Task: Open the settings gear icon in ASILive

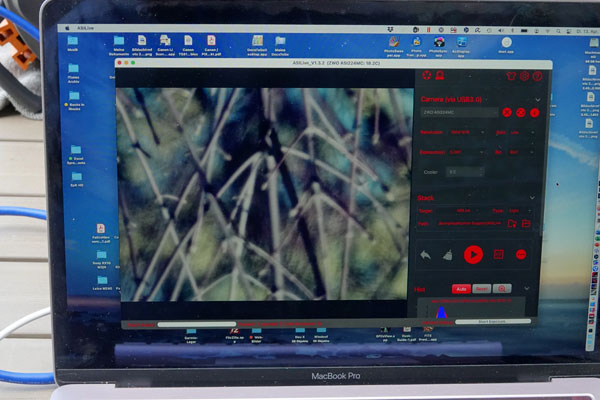Action: coord(524,76)
